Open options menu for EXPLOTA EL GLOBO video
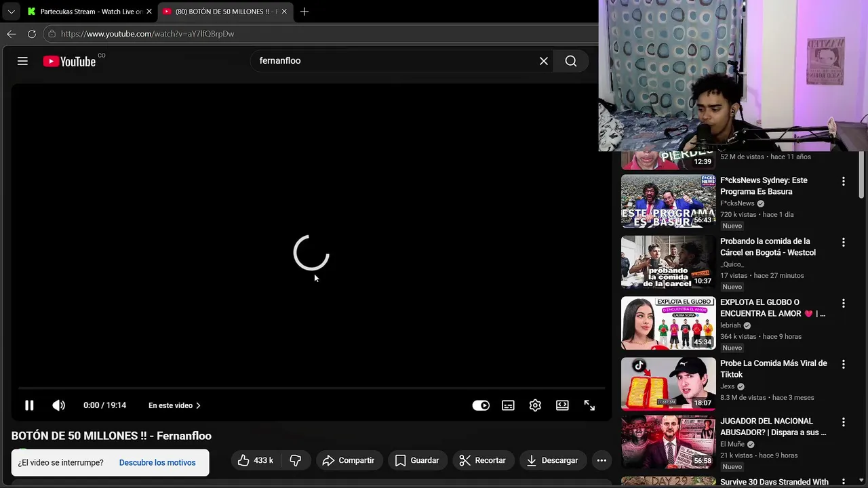868x488 pixels. (x=844, y=304)
